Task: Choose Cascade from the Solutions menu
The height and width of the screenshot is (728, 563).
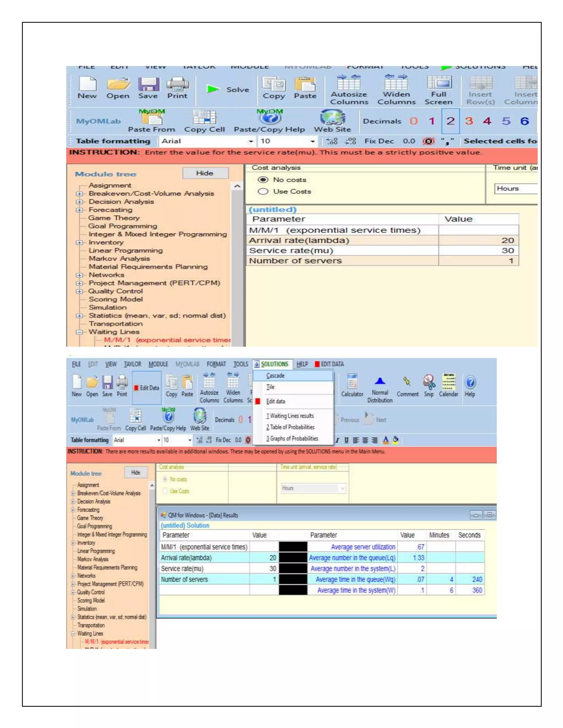Action: click(x=275, y=376)
